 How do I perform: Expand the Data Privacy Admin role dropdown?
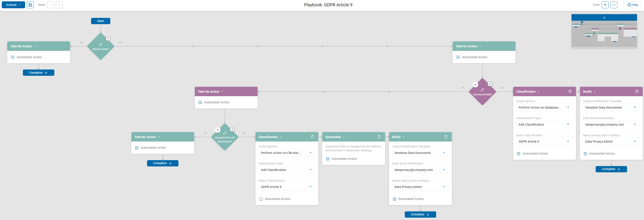pyautogui.click(x=420, y=187)
